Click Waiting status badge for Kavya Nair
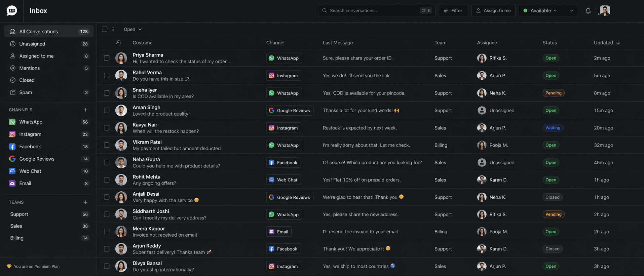Image resolution: width=644 pixels, height=276 pixels. pyautogui.click(x=553, y=128)
